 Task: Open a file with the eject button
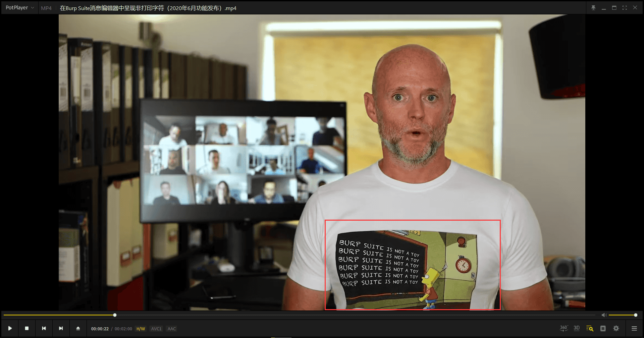pyautogui.click(x=78, y=328)
